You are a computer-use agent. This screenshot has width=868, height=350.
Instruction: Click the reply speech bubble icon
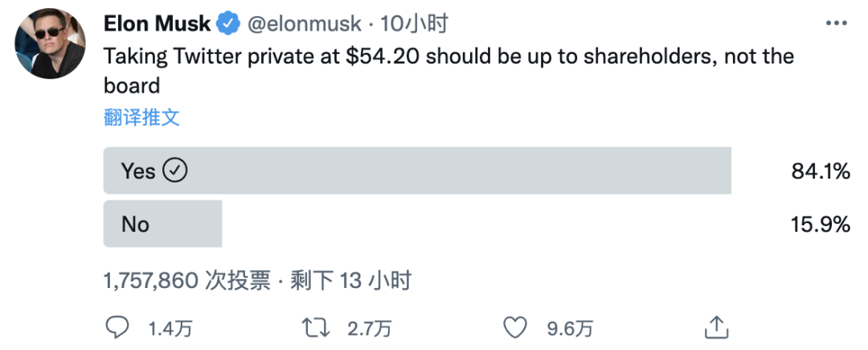118,327
